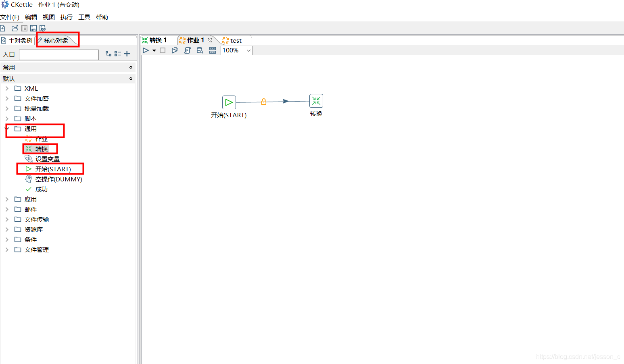Expand the 文件管理 folder arrow
The width and height of the screenshot is (624, 364).
tap(7, 250)
